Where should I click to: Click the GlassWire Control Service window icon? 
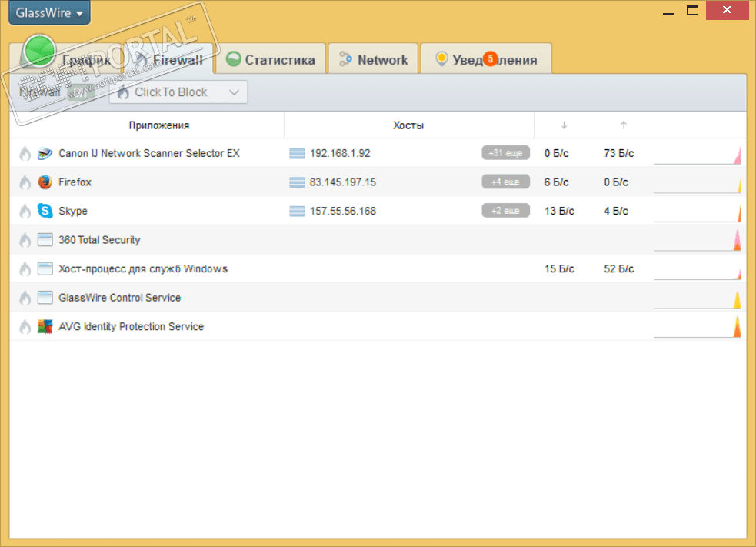tap(45, 298)
